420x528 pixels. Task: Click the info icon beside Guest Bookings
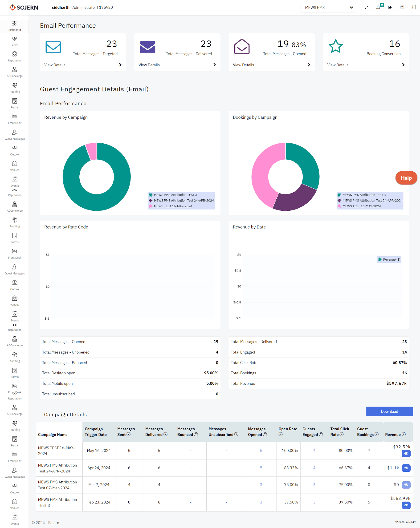[x=377, y=434]
